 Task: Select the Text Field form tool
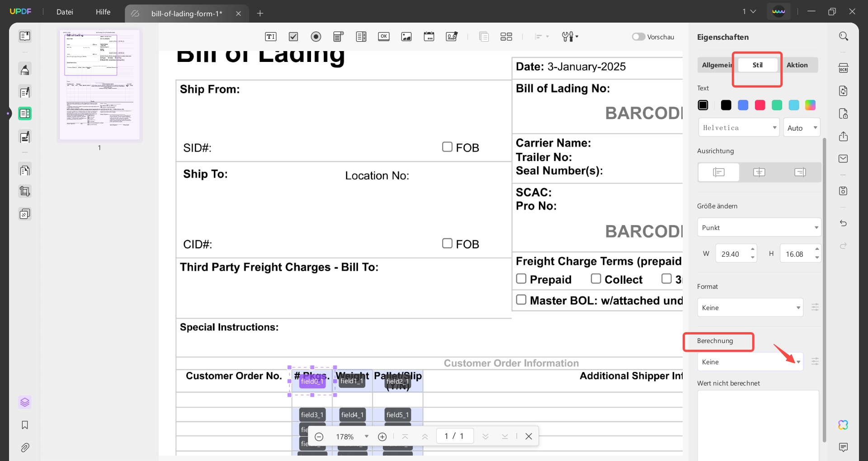tap(271, 37)
